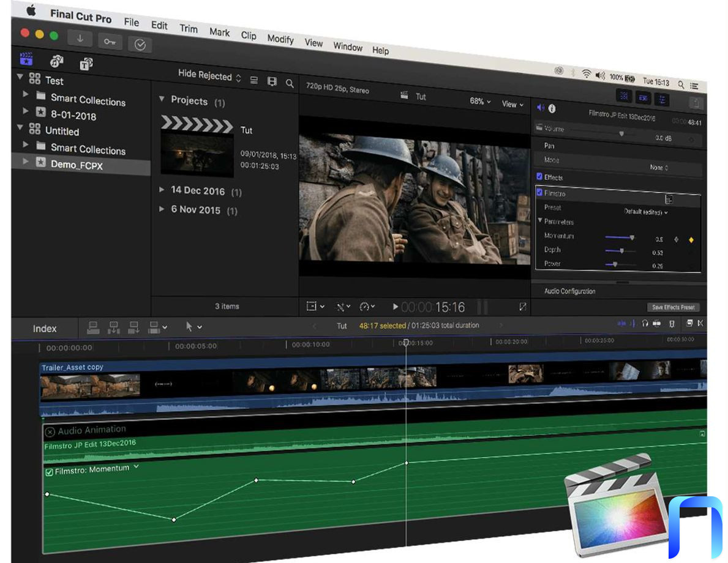Click the filmstrip clip appearance icon
Image resolution: width=728 pixels, height=563 pixels.
(x=272, y=81)
